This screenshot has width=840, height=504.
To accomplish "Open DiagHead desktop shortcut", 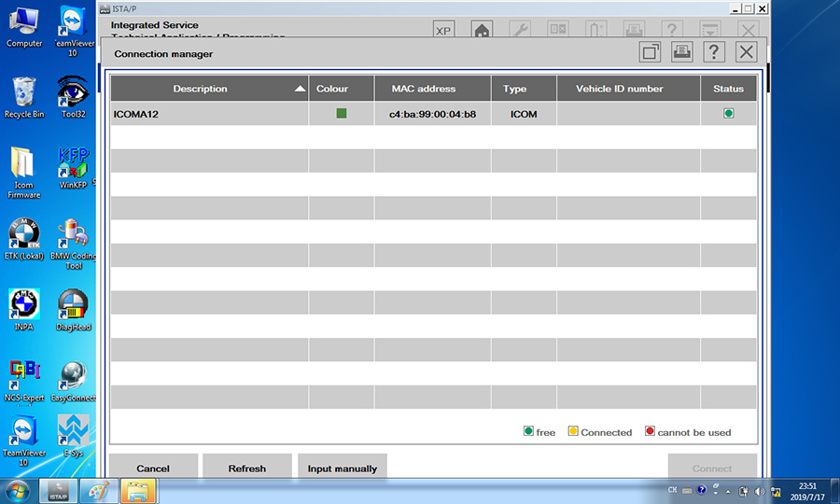I will pyautogui.click(x=74, y=310).
